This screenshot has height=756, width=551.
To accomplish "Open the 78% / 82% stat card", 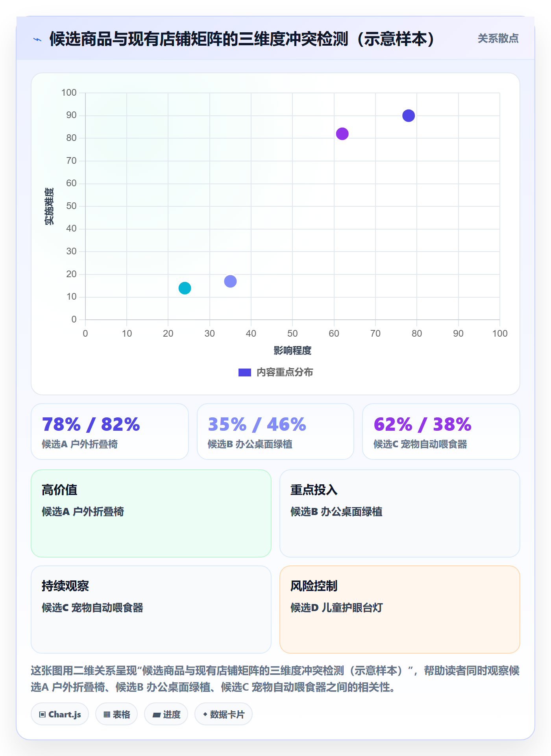I will tap(110, 432).
